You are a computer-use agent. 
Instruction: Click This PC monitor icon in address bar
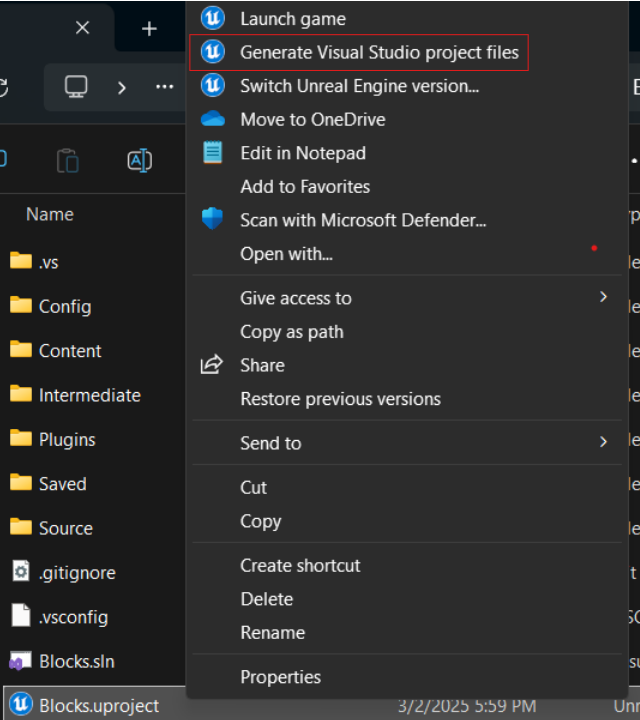click(x=76, y=86)
